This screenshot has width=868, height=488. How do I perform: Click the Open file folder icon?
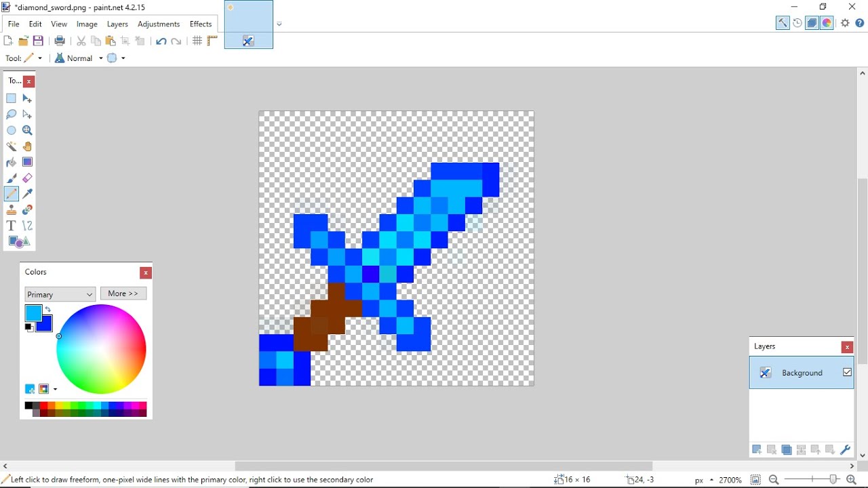(x=24, y=41)
